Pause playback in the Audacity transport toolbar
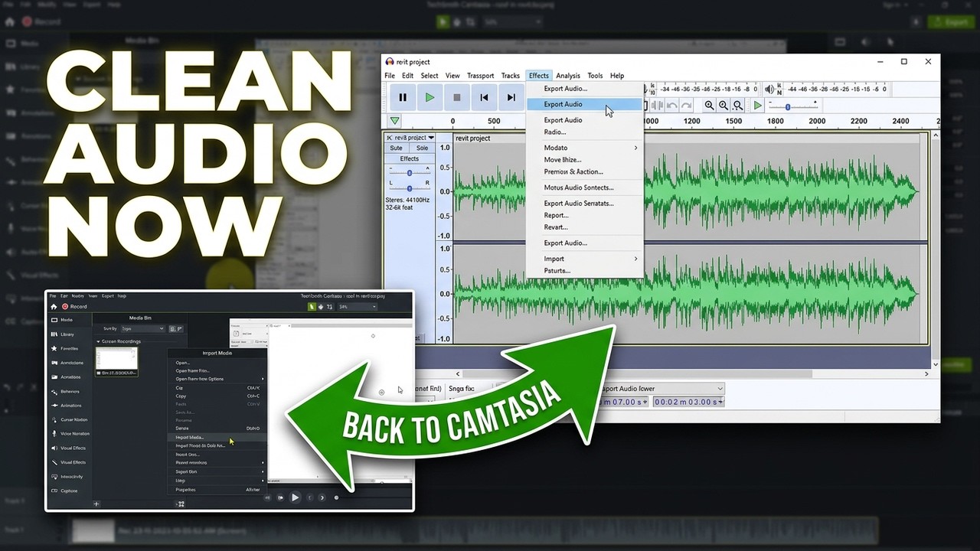 tap(403, 97)
